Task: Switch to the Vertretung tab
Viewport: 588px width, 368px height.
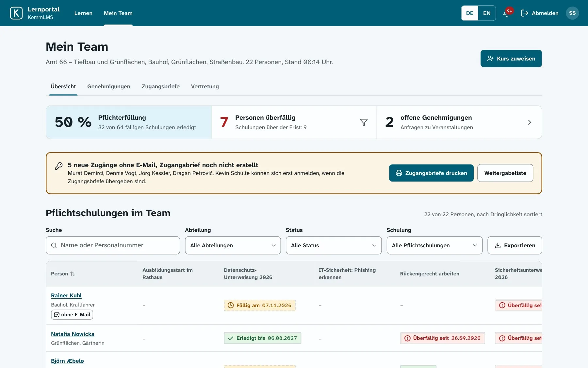Action: point(205,86)
